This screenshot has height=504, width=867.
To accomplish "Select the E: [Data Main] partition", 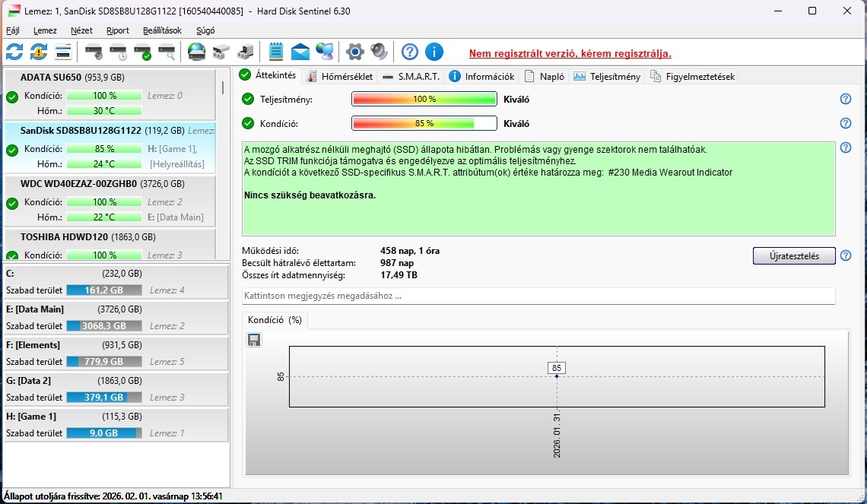I will (x=116, y=317).
